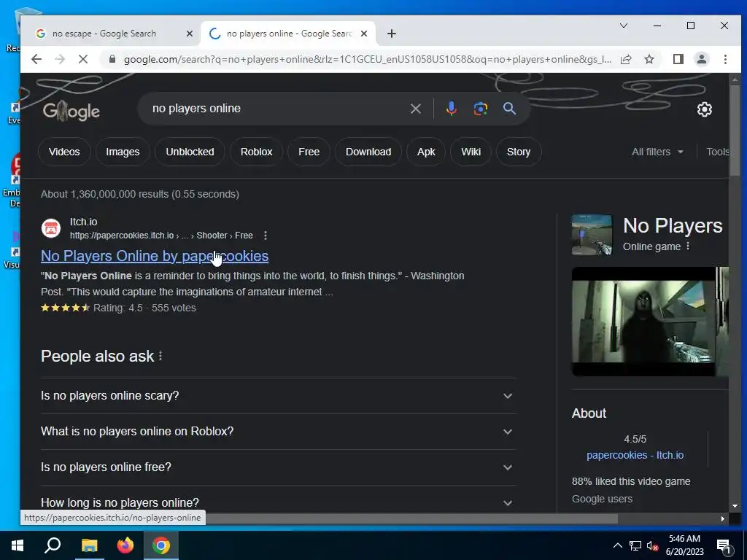Expand 'What is no players online on Roblox?'
The image size is (747, 560).
click(278, 432)
